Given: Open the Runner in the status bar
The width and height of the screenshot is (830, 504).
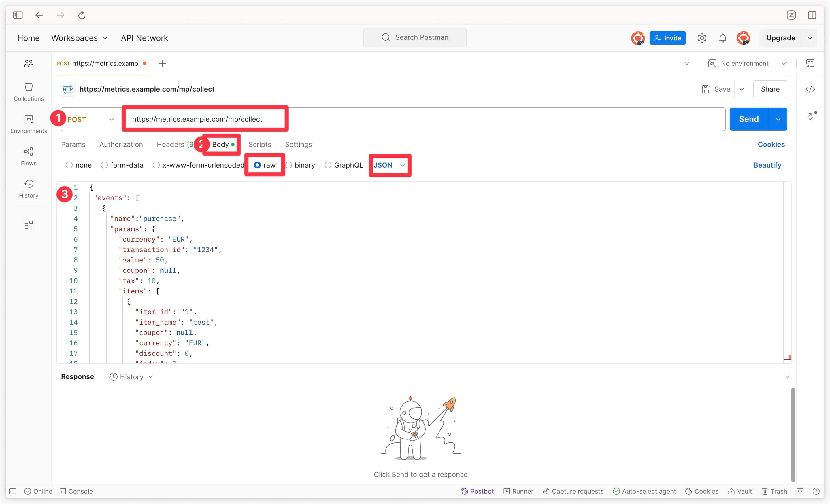Looking at the screenshot, I should coord(518,491).
